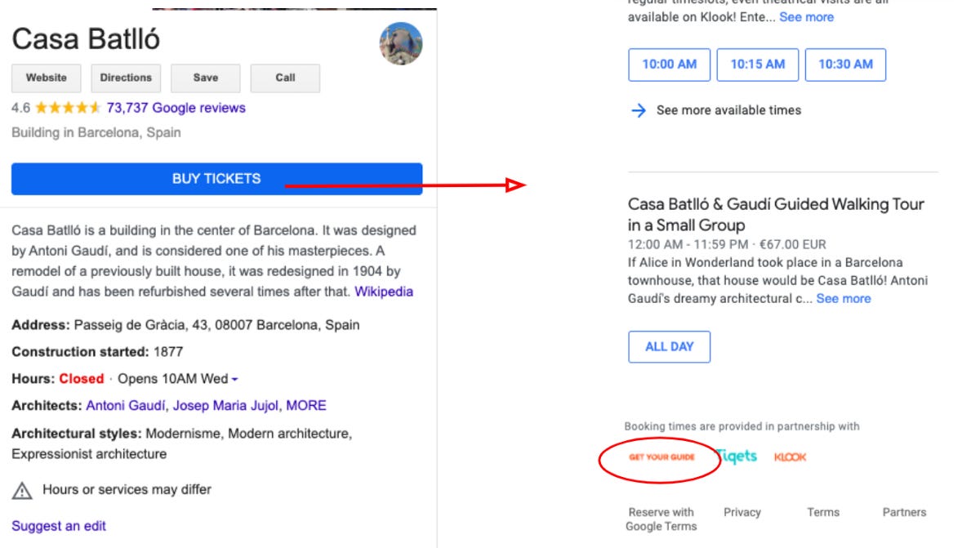Open the Wikipedia link
This screenshot has width=980, height=548.
pos(384,292)
